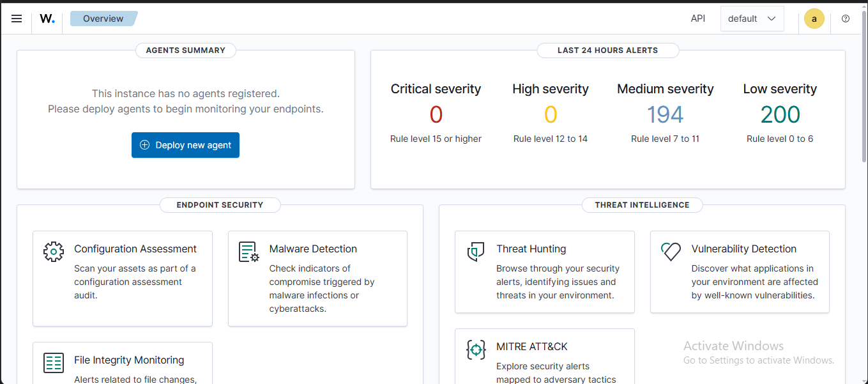The width and height of the screenshot is (868, 384).
Task: Open File Integrity Monitoring module
Action: (123, 363)
